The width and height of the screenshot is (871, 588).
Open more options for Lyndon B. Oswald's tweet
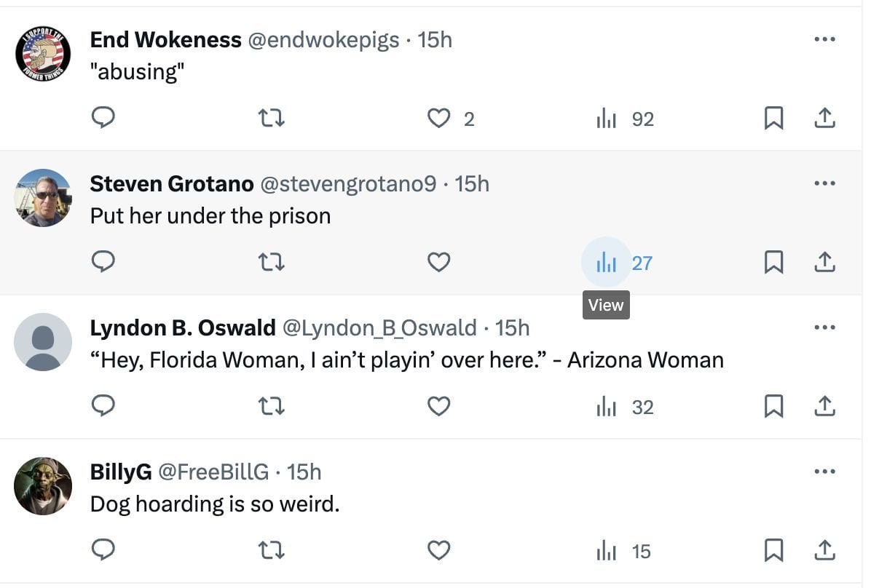[824, 327]
